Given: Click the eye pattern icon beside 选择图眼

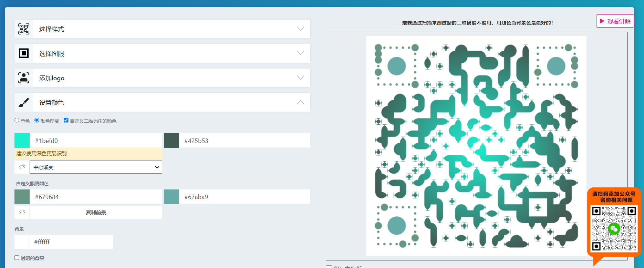Looking at the screenshot, I should point(24,53).
